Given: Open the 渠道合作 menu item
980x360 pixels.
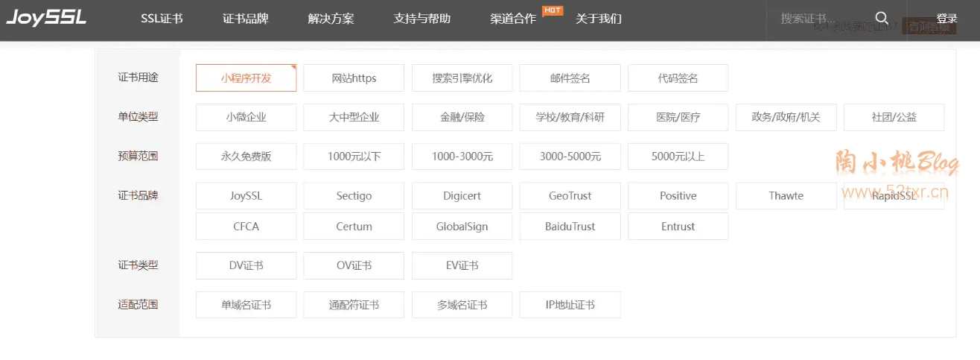Looking at the screenshot, I should (513, 19).
